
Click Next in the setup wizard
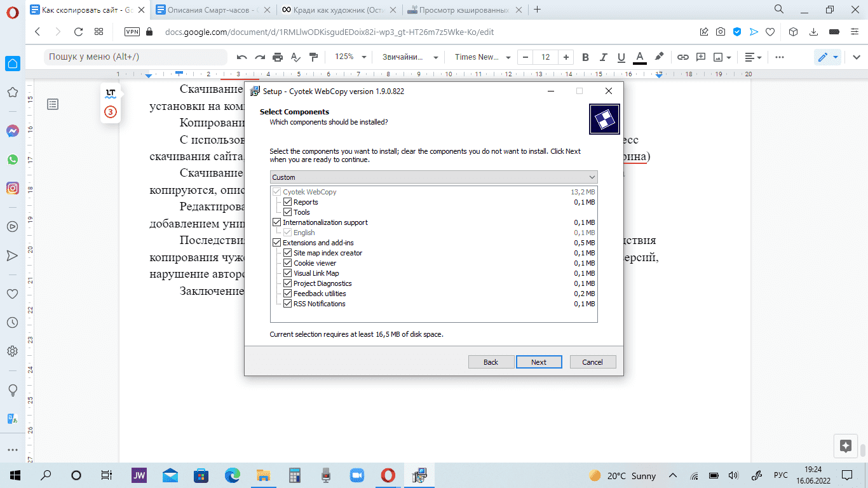click(538, 362)
